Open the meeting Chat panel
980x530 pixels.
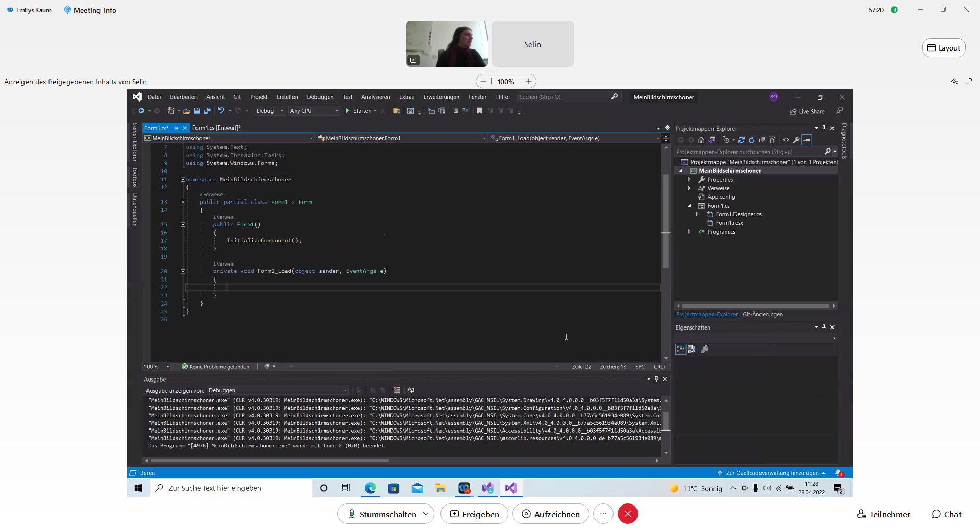coord(947,514)
